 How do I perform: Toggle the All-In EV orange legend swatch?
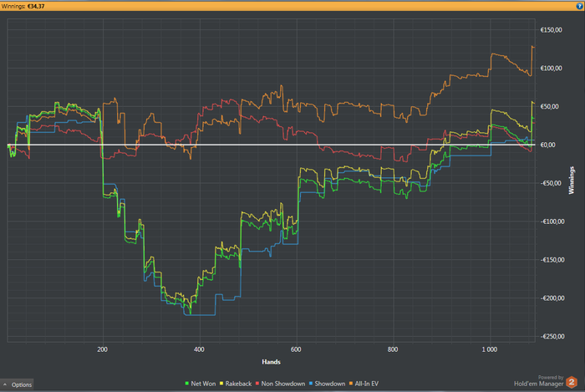pos(351,384)
